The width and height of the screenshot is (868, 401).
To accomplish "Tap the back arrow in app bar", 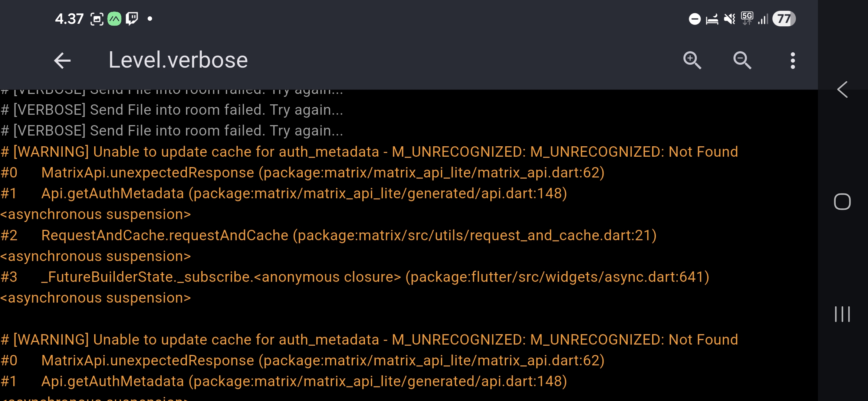I will [62, 61].
